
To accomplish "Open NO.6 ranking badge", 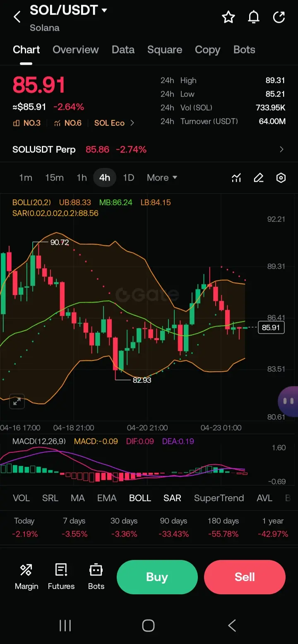I will coord(67,123).
